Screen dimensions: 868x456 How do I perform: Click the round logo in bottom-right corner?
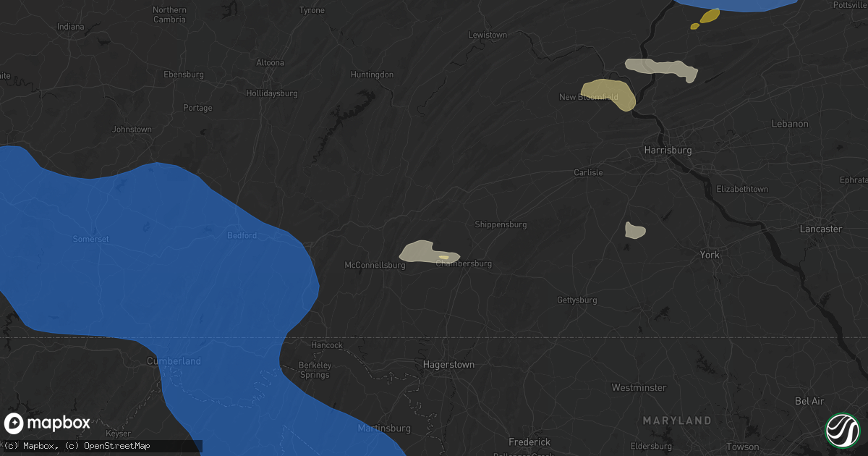pos(843,430)
